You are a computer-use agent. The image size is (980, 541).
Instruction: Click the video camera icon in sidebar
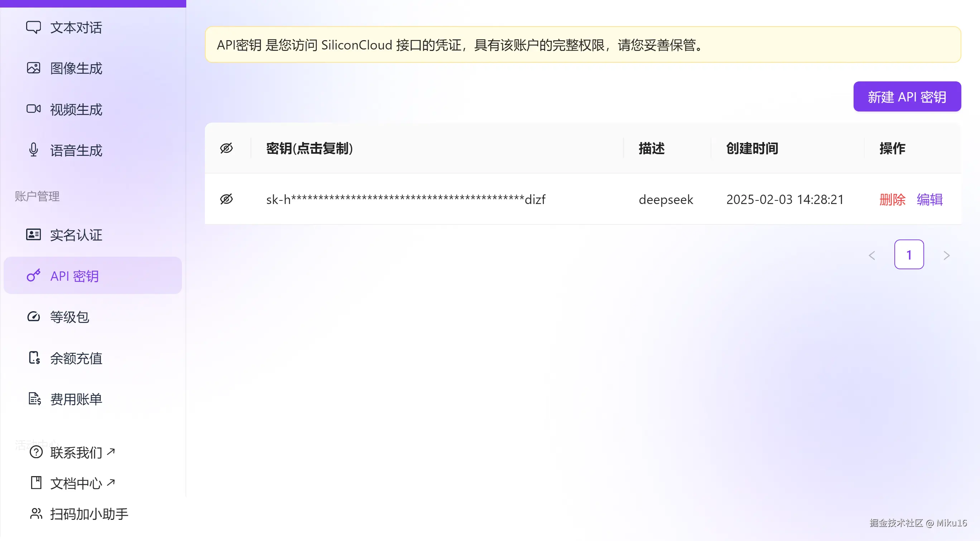coord(33,109)
